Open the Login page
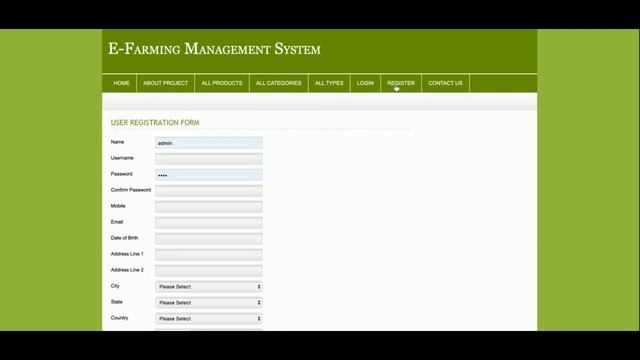 (x=365, y=83)
